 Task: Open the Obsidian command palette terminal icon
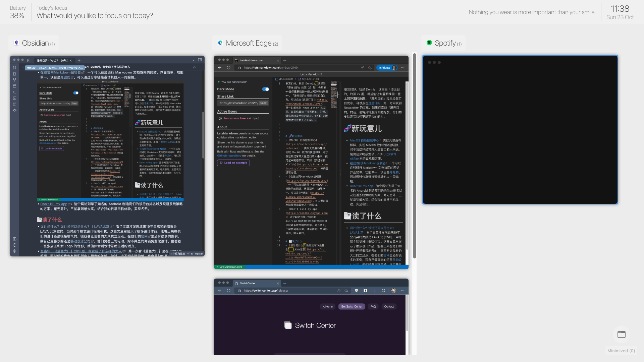(x=14, y=92)
